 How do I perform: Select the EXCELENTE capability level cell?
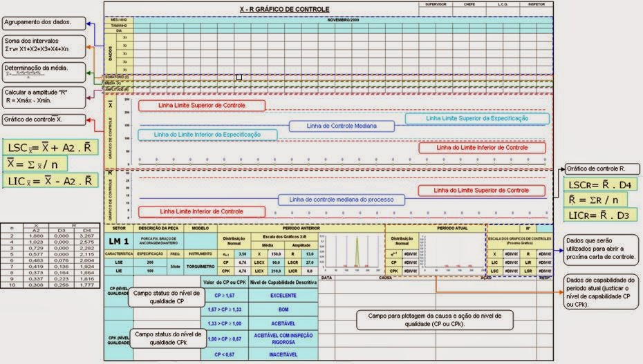pos(283,295)
